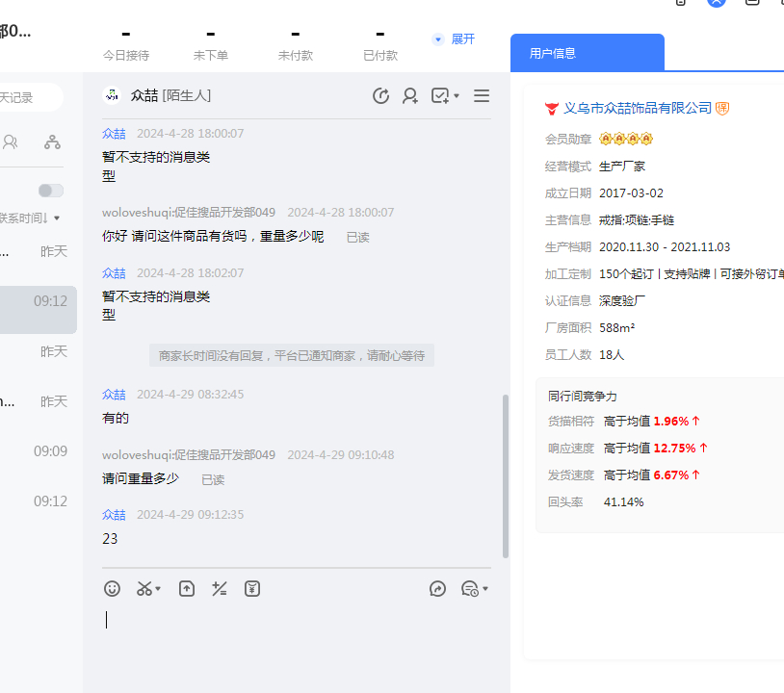Click the scissors screenshot tool icon
784x693 pixels.
[x=144, y=588]
